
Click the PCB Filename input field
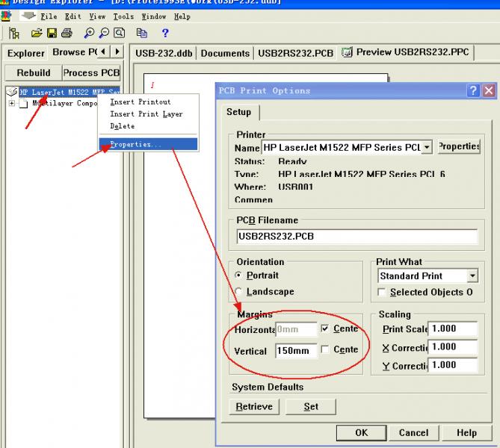click(x=357, y=237)
